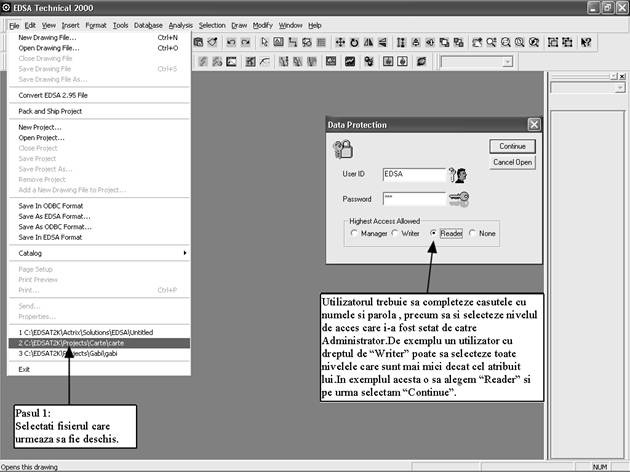Click into the User ID text field
The image size is (630, 472).
pyautogui.click(x=413, y=174)
